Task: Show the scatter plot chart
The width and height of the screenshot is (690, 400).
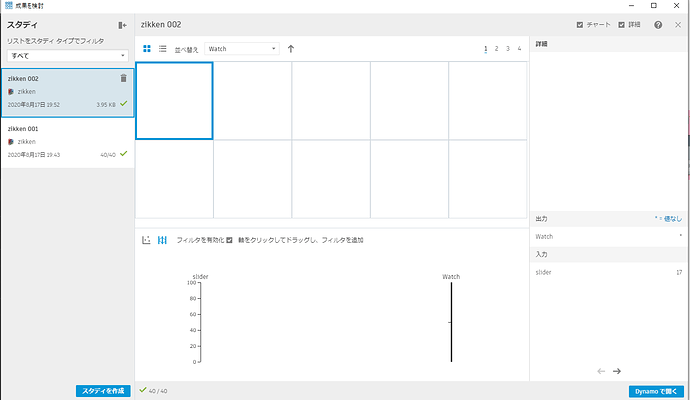Action: point(146,240)
